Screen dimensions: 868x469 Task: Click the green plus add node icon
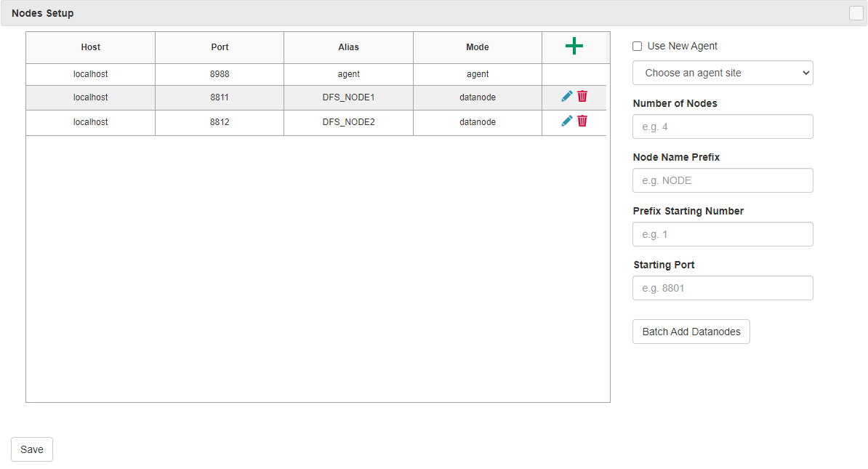click(x=574, y=47)
